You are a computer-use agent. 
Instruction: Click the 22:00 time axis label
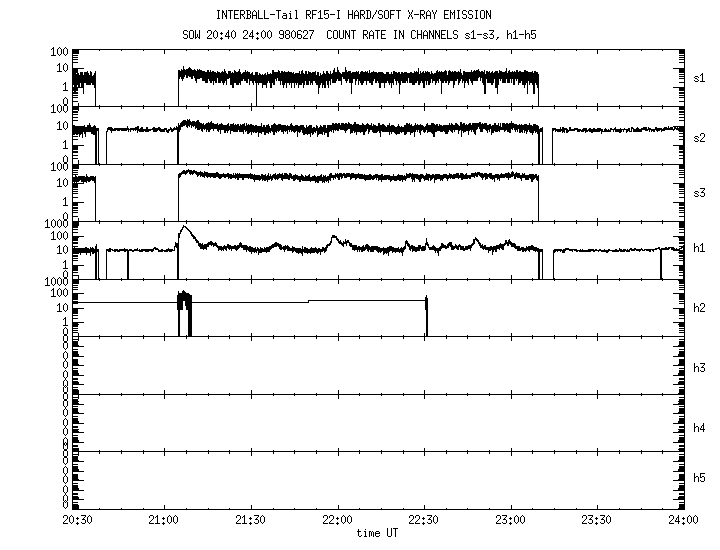[337, 521]
